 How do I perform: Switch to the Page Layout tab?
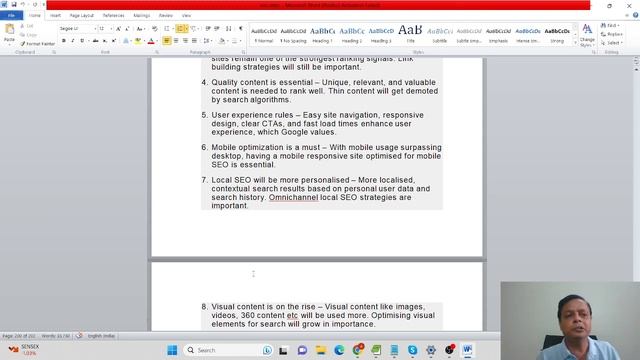[x=82, y=15]
